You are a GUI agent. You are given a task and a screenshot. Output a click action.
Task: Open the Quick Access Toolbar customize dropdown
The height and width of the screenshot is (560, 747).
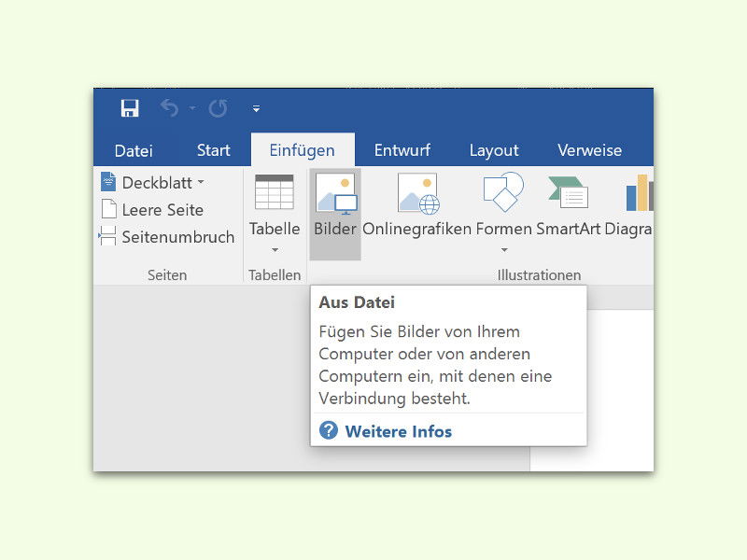tap(256, 108)
